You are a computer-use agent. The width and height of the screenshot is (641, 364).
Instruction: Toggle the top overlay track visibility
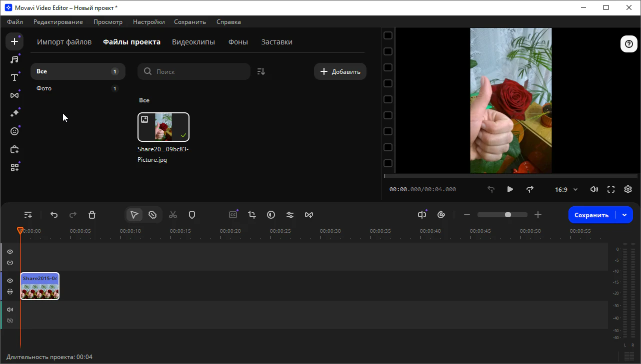point(10,252)
